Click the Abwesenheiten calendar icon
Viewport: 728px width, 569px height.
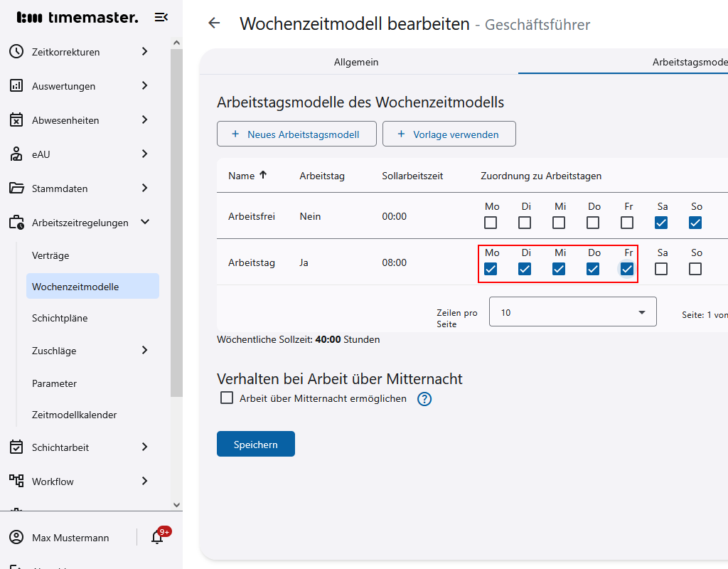[x=16, y=119]
